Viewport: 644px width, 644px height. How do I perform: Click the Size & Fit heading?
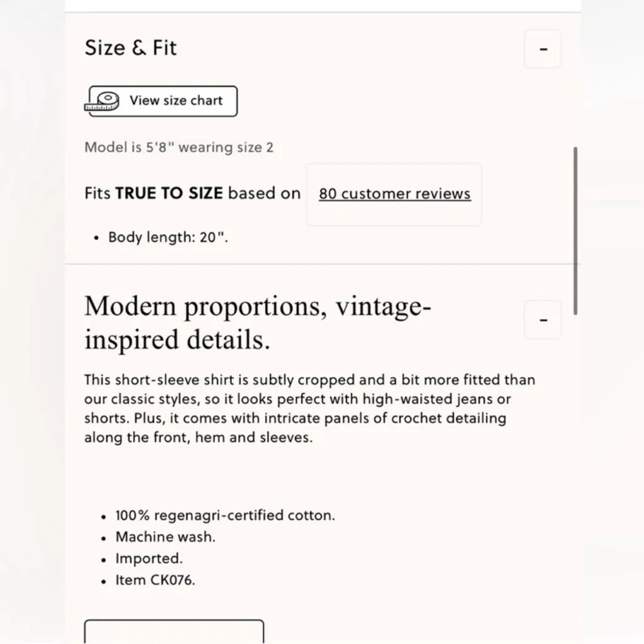tap(131, 48)
